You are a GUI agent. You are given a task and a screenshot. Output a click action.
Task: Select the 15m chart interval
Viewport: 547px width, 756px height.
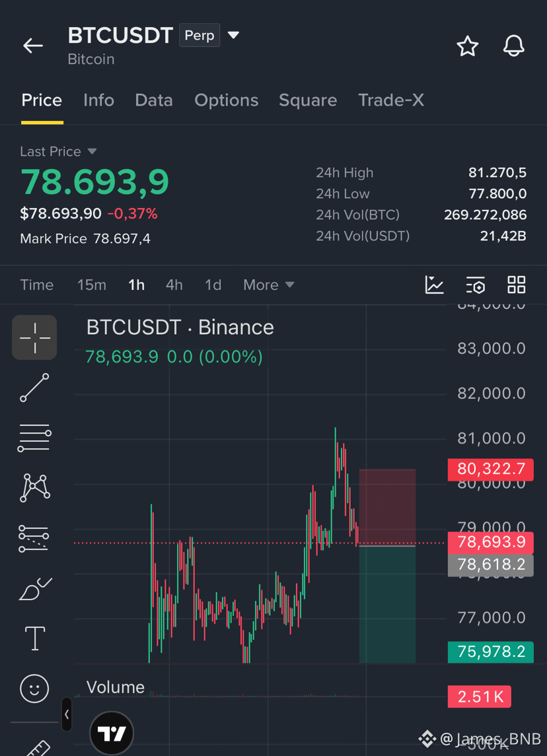point(92,285)
